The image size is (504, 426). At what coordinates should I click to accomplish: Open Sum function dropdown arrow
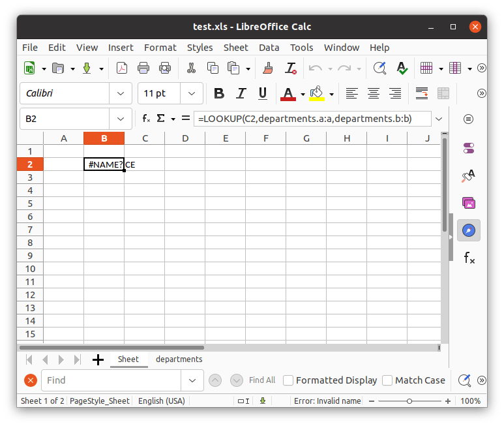point(173,119)
